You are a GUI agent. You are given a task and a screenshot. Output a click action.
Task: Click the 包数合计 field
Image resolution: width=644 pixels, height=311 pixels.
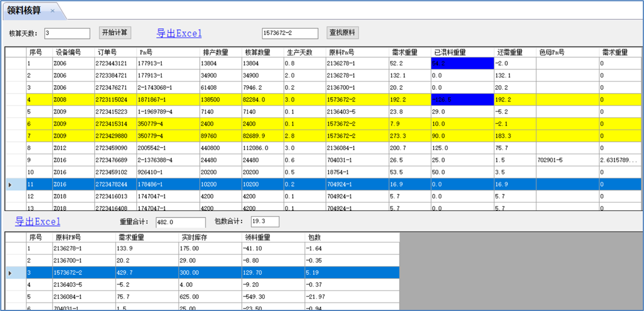(x=264, y=222)
